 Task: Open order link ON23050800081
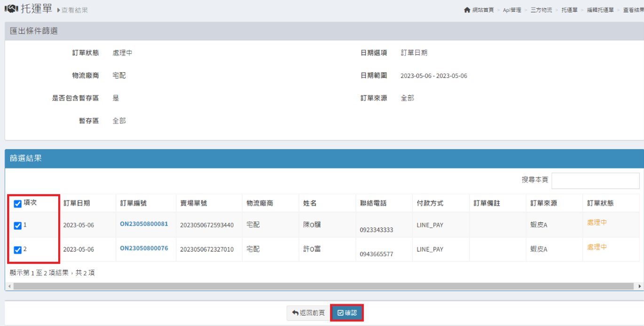click(x=144, y=224)
